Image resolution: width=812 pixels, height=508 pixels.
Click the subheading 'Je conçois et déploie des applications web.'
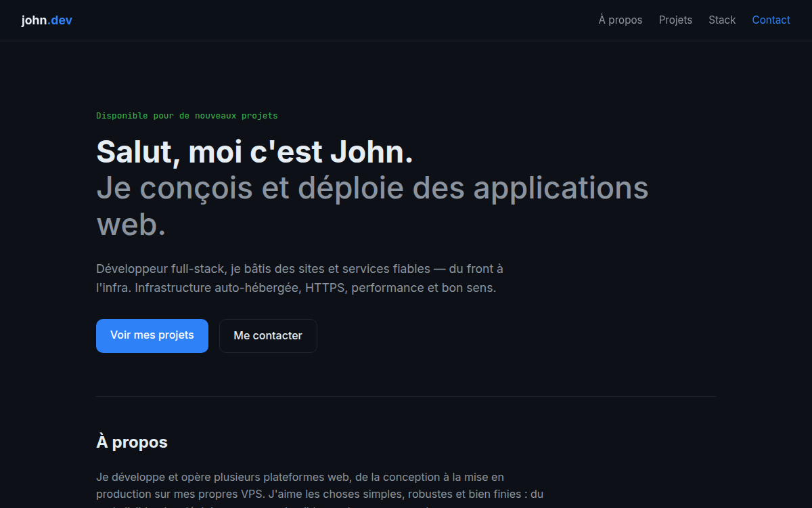coord(372,207)
